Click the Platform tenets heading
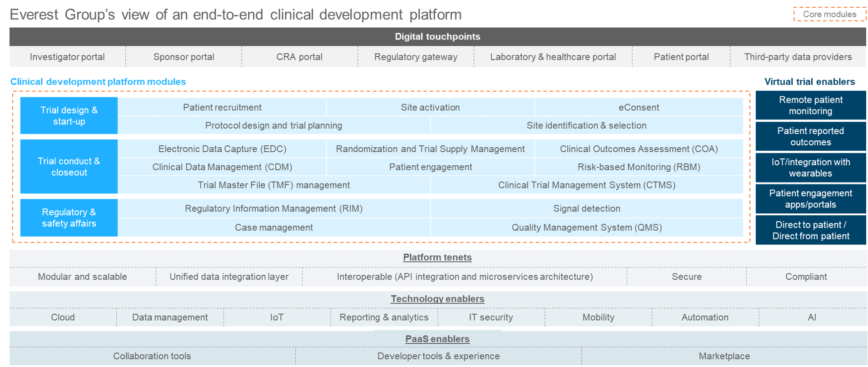Viewport: 868px width, 367px height. 437,257
